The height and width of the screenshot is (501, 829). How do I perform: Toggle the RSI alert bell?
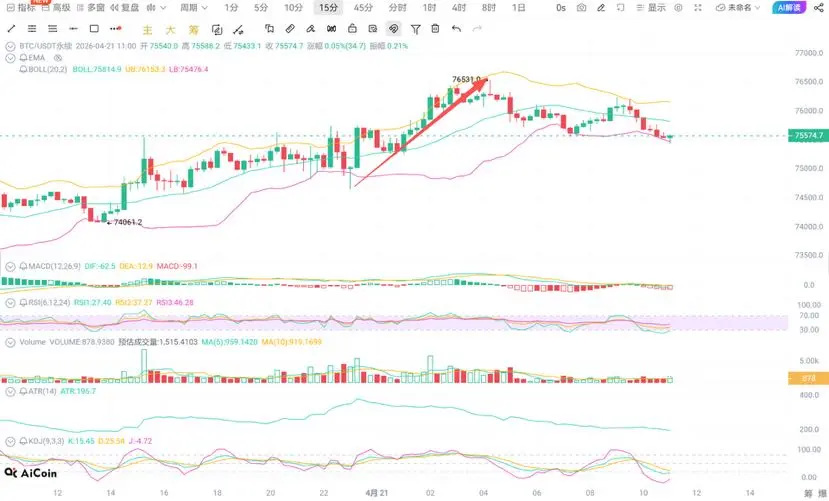coord(23,302)
